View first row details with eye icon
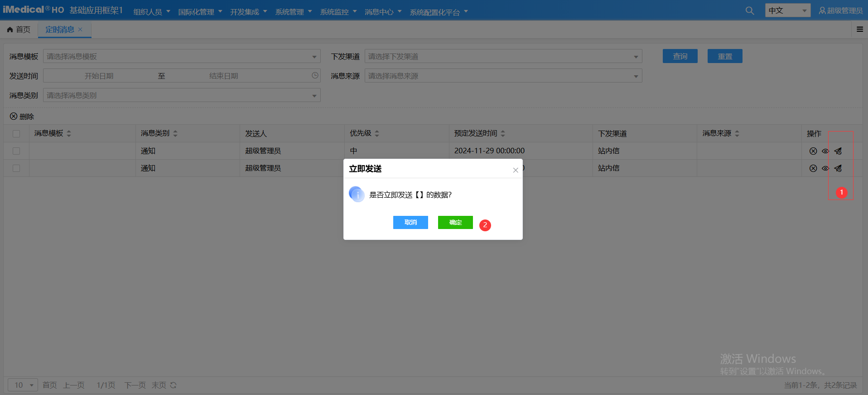The width and height of the screenshot is (868, 395). pyautogui.click(x=825, y=151)
